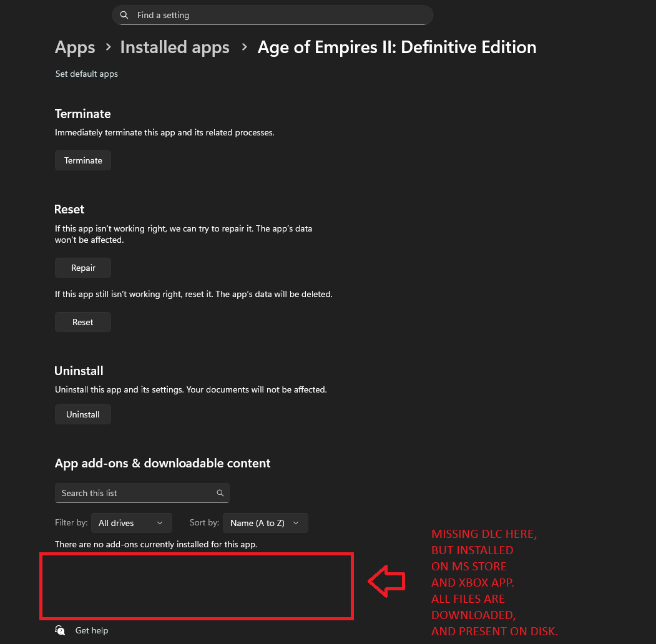Click the breadcrumb arrow after Installed apps
Image resolution: width=656 pixels, height=644 pixels.
243,47
